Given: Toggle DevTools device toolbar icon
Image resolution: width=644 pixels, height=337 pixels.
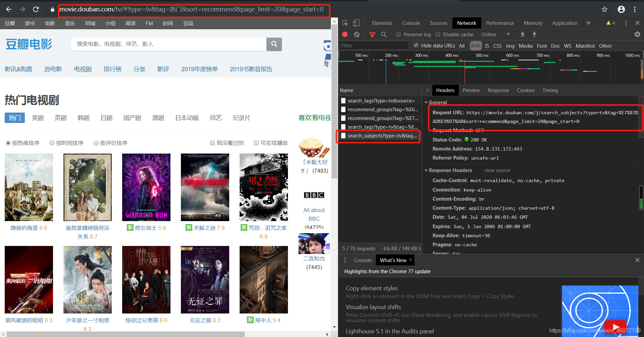Looking at the screenshot, I should click(x=356, y=23).
